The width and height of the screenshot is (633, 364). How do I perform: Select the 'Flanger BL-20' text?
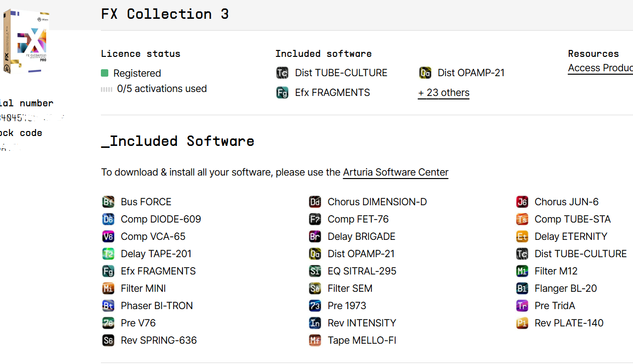(x=566, y=288)
